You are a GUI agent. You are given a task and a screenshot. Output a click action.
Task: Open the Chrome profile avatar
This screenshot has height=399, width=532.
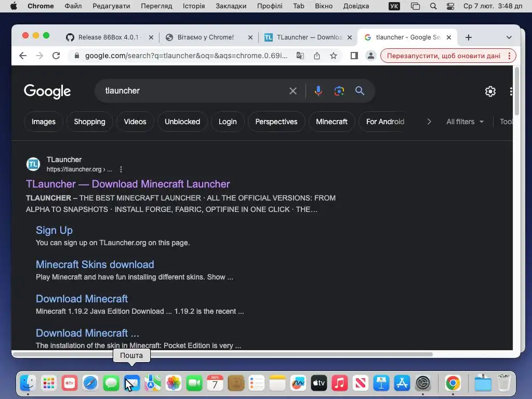tap(371, 56)
